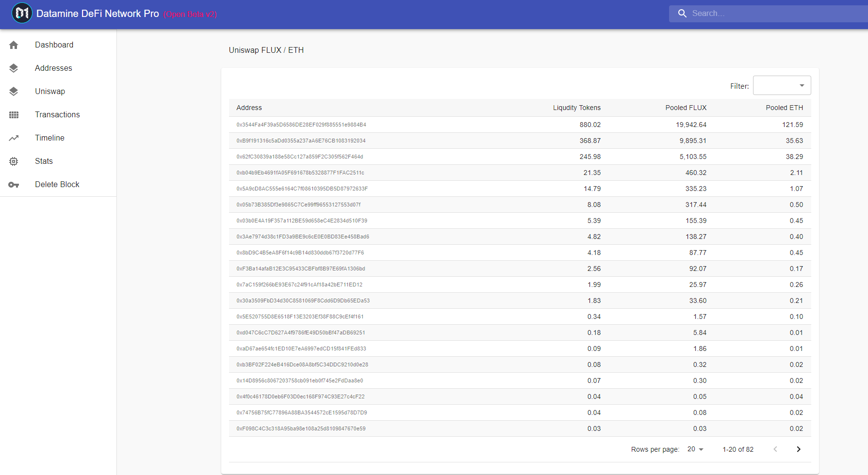
Task: Select the 9,895.31 pooled FLUX value
Action: pyautogui.click(x=693, y=141)
